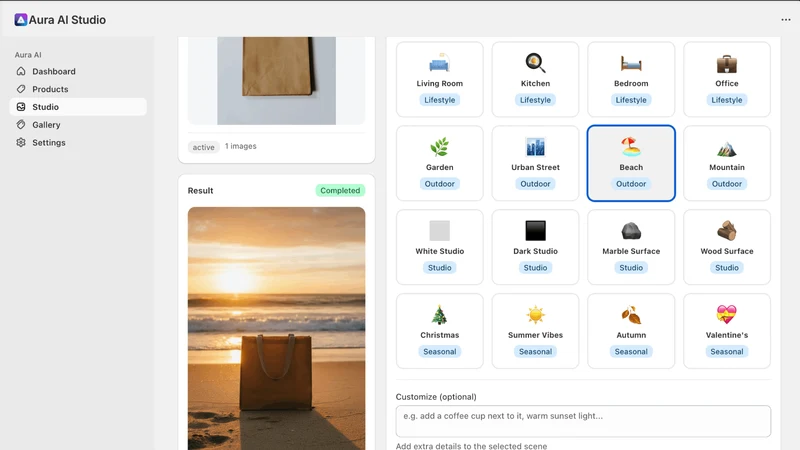Viewport: 800px width, 450px height.
Task: Click the Outdoor tag under Urban Street
Action: 535,184
